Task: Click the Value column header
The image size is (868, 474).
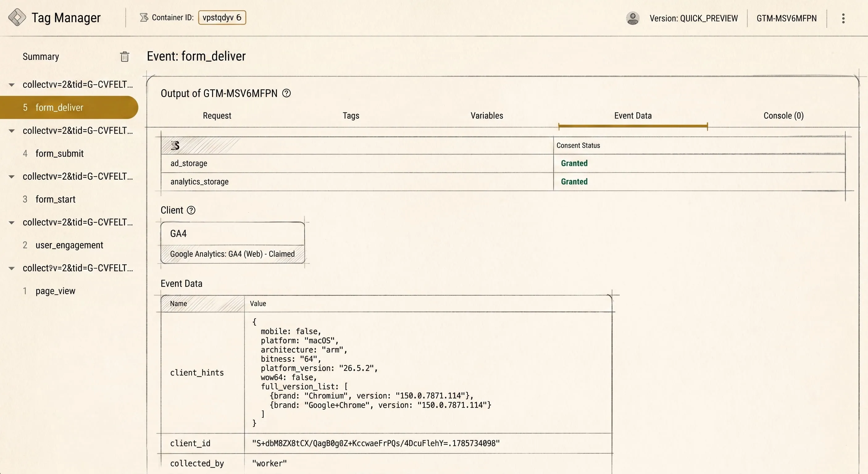Action: (258, 304)
